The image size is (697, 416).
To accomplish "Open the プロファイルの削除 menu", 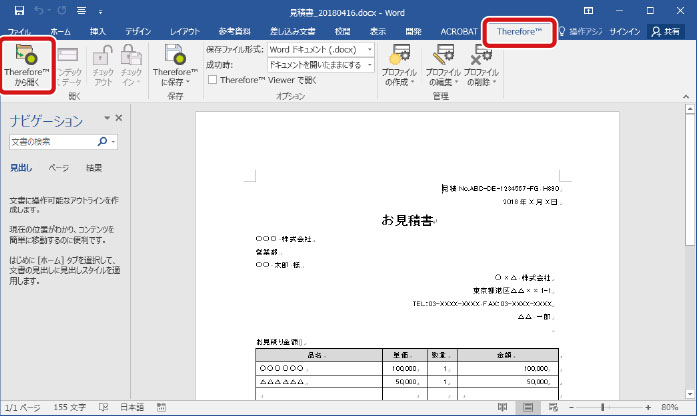I will click(481, 66).
